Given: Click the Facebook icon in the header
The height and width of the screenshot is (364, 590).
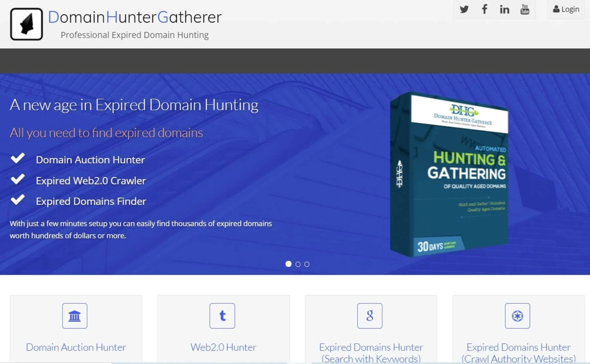Looking at the screenshot, I should [484, 9].
